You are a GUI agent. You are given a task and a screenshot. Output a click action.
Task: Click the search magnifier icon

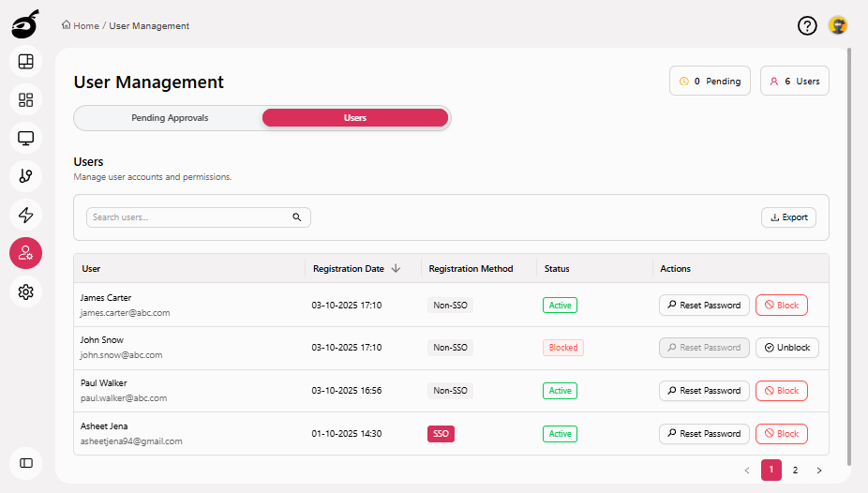pos(297,217)
